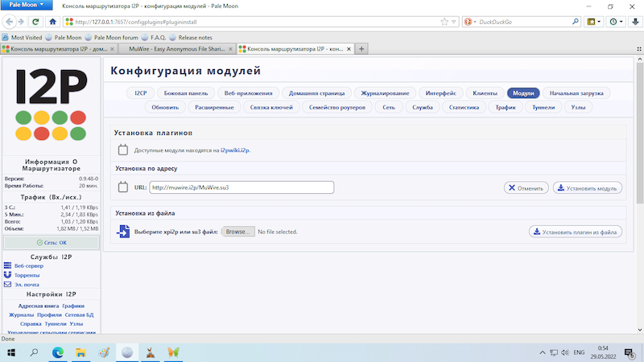644x362 pixels.
Task: Bookmark page using star icon in address bar
Action: tap(444, 22)
